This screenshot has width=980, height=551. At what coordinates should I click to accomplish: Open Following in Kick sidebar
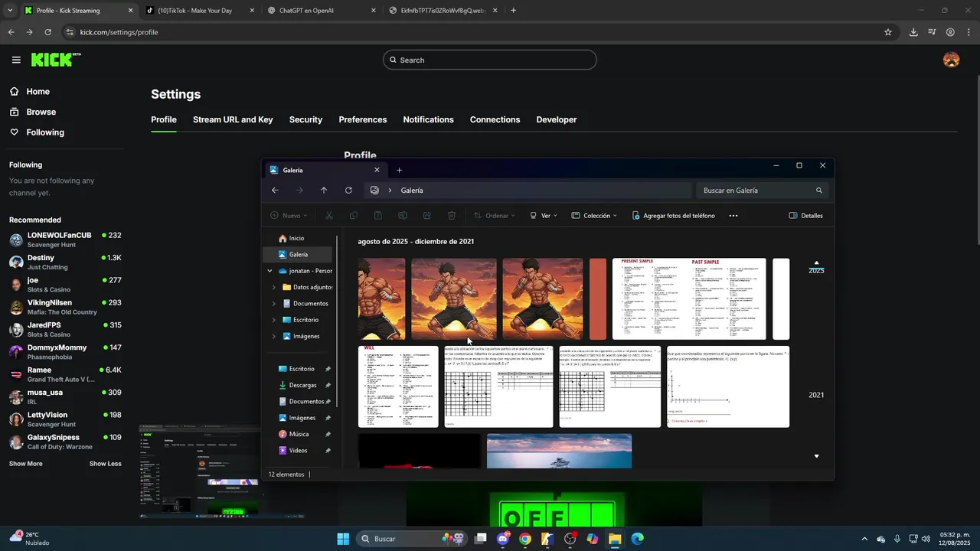[37, 132]
